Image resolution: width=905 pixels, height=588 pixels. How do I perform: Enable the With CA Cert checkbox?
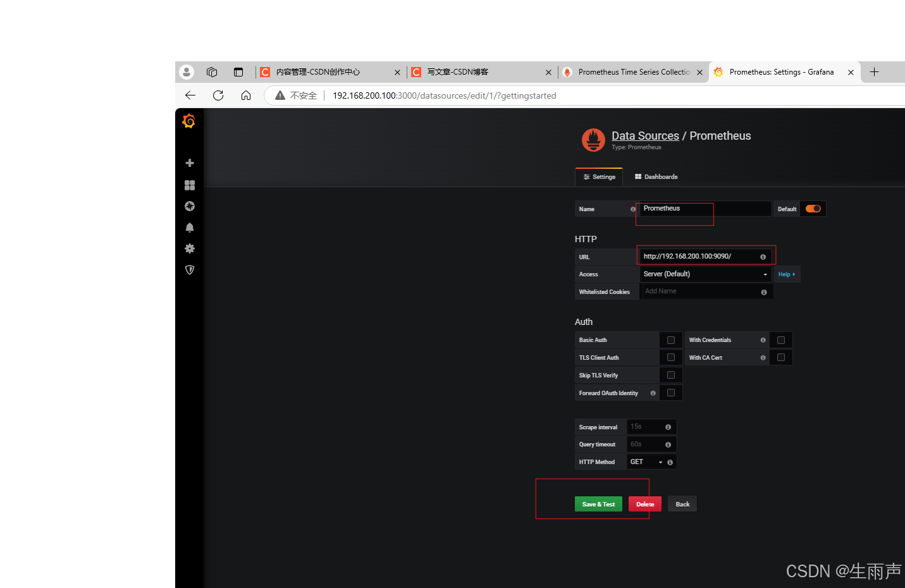(781, 358)
